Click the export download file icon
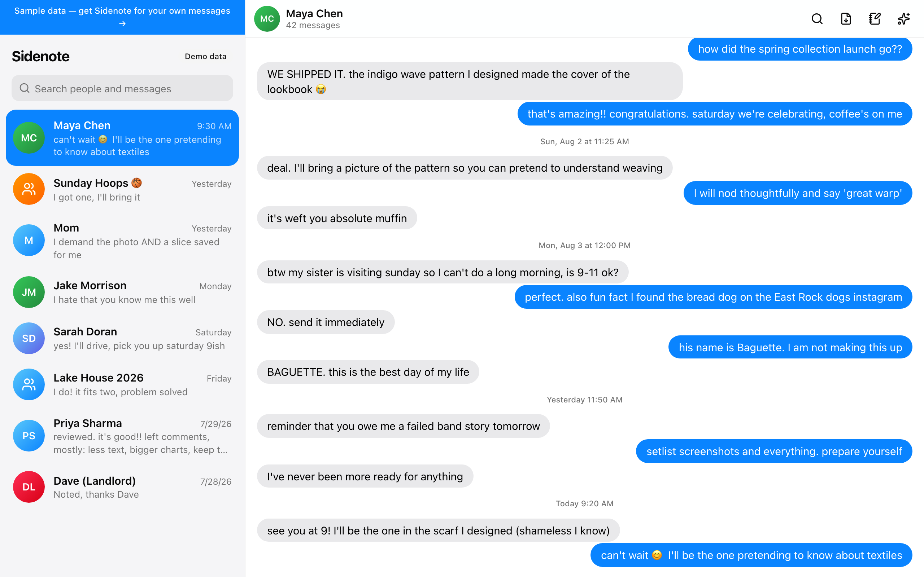Viewport: 924px width, 577px height. click(x=846, y=19)
